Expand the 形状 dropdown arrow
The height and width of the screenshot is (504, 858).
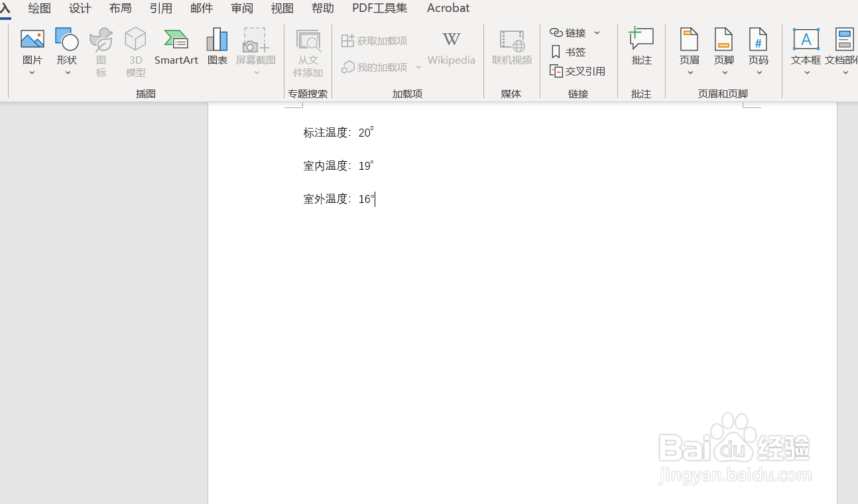tap(67, 73)
